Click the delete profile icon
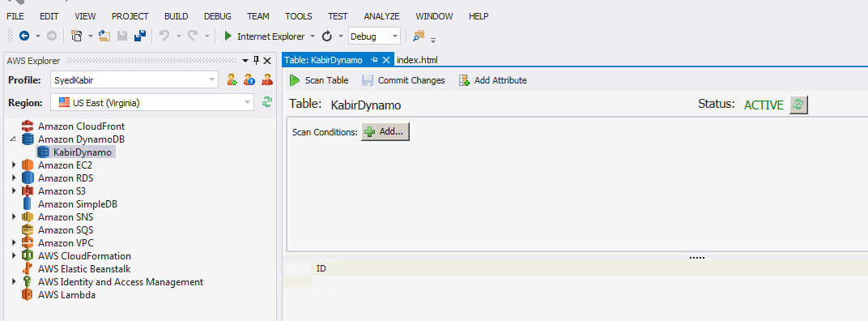Screen dimensions: 868x321 coord(267,79)
